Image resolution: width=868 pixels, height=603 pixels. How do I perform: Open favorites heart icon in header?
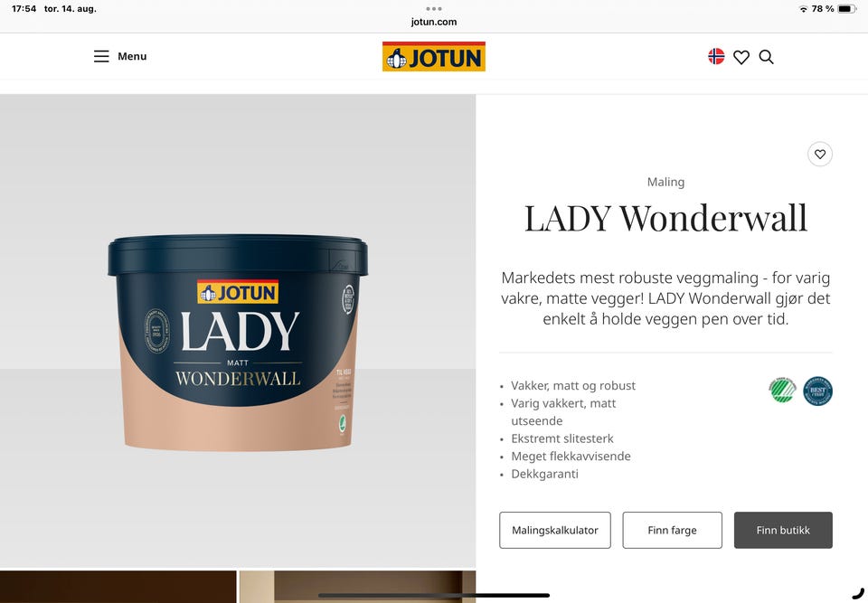point(741,57)
